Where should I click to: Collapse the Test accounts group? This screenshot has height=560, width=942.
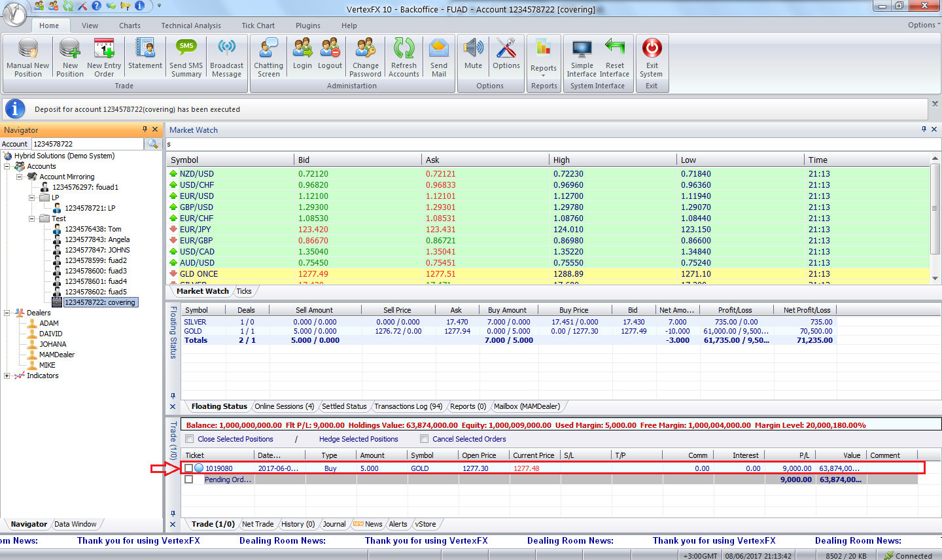31,218
